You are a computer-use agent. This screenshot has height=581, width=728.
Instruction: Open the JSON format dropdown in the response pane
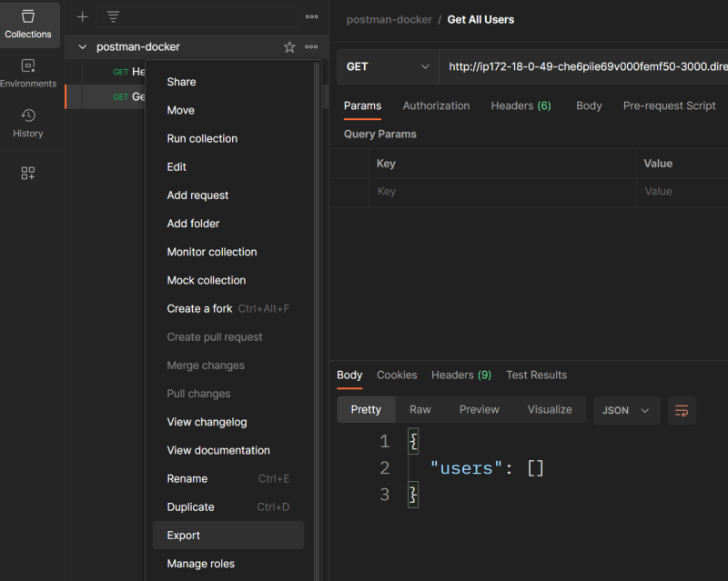tap(626, 410)
